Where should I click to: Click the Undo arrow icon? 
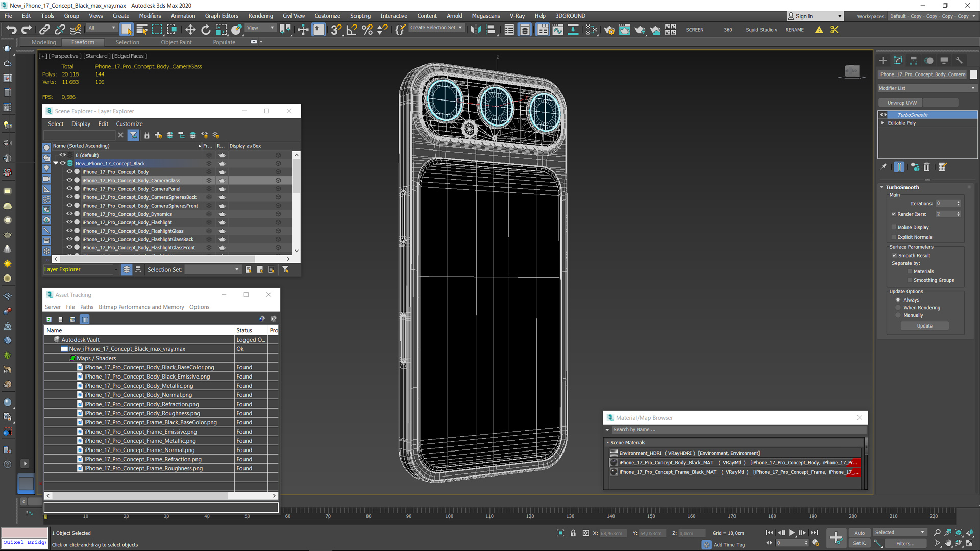[x=11, y=30]
